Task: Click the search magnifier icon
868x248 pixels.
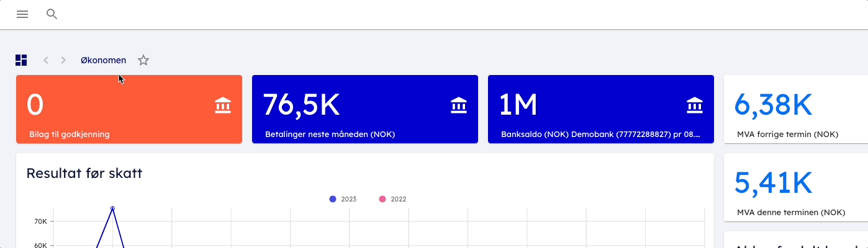Action: pyautogui.click(x=52, y=14)
